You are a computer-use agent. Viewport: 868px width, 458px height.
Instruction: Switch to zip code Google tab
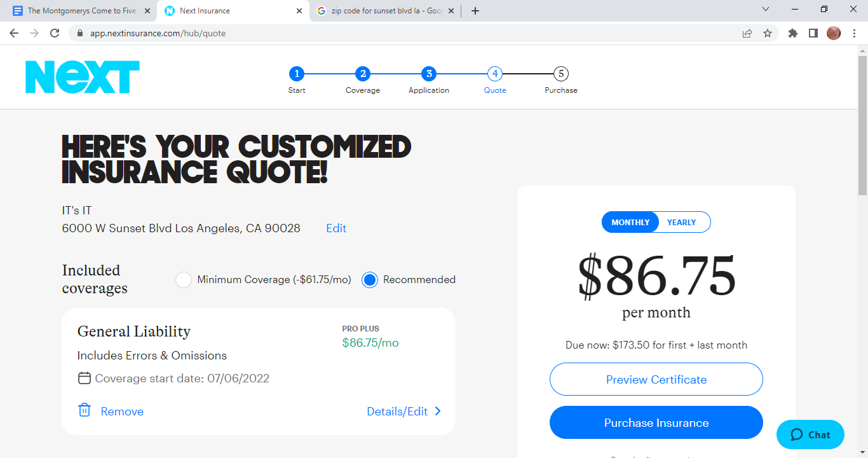pyautogui.click(x=386, y=11)
